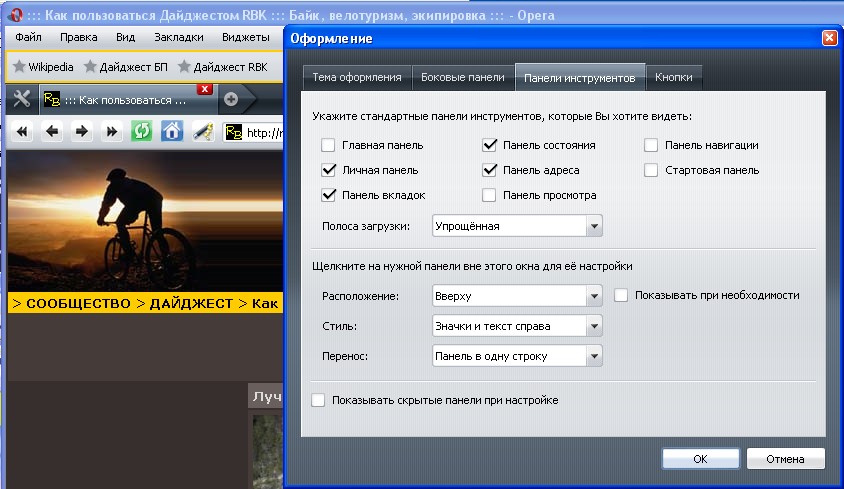Add a new tab with plus button
The height and width of the screenshot is (489, 844).
[231, 99]
